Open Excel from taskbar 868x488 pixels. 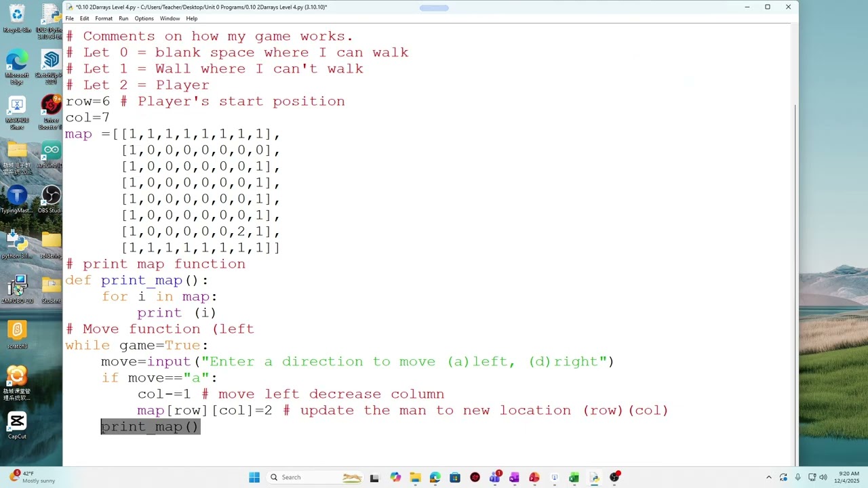(x=574, y=477)
